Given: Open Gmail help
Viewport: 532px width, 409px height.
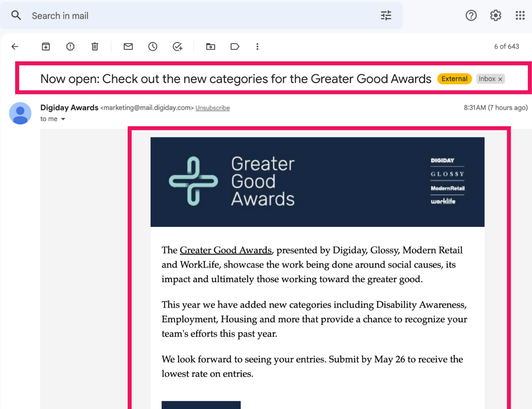Looking at the screenshot, I should pos(471,15).
